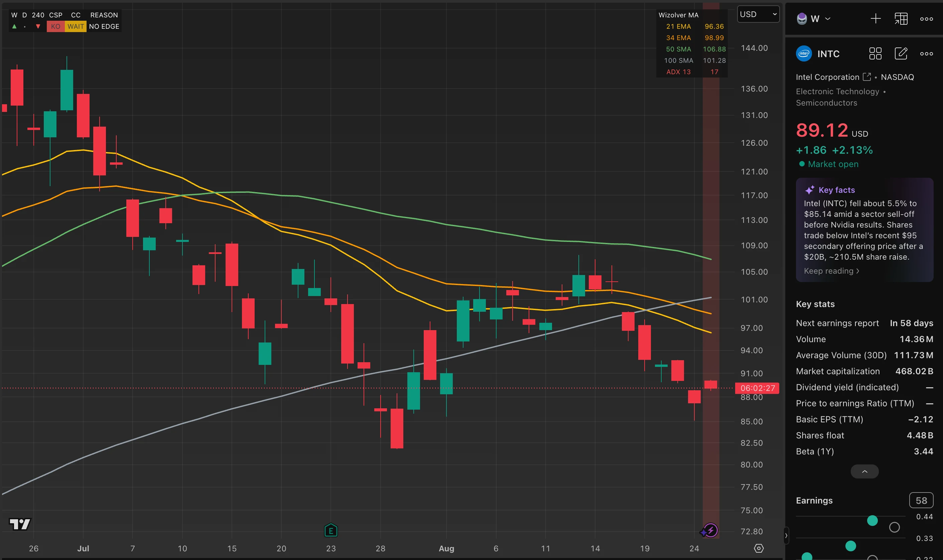
Task: Open chart settings gear icon
Action: (x=759, y=548)
